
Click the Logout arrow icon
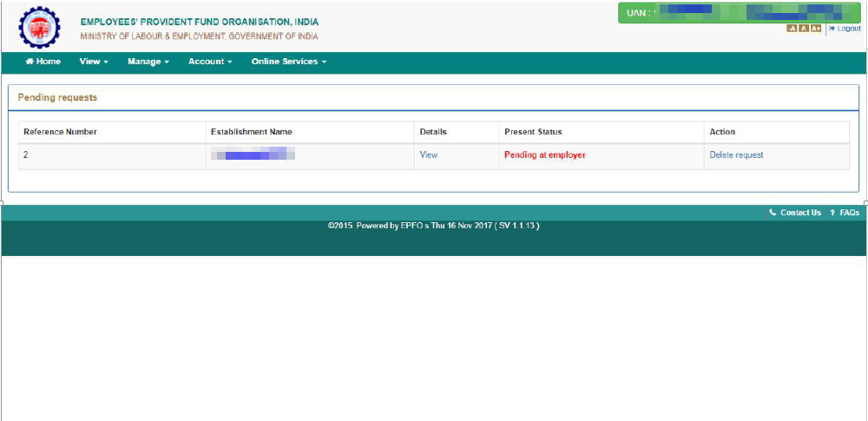(x=832, y=29)
